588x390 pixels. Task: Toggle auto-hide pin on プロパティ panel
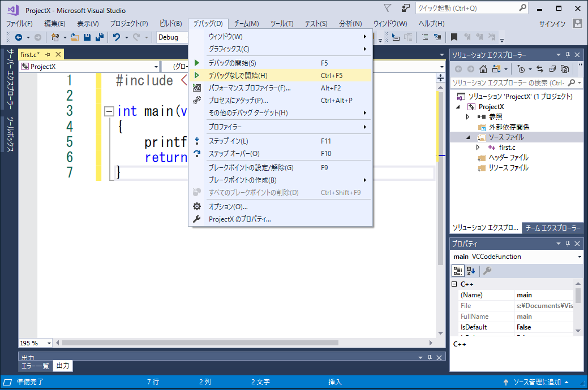(x=568, y=244)
